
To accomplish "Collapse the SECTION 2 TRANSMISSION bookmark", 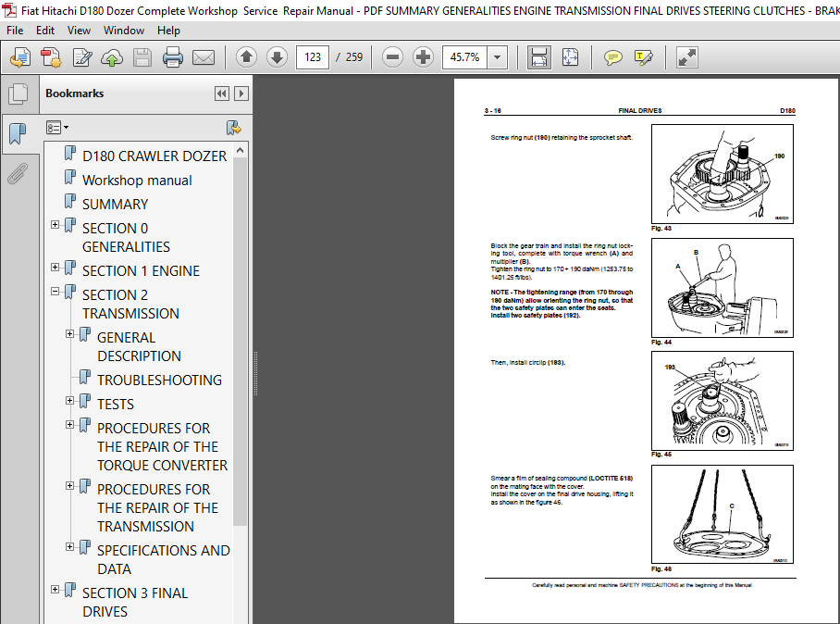I will point(55,291).
